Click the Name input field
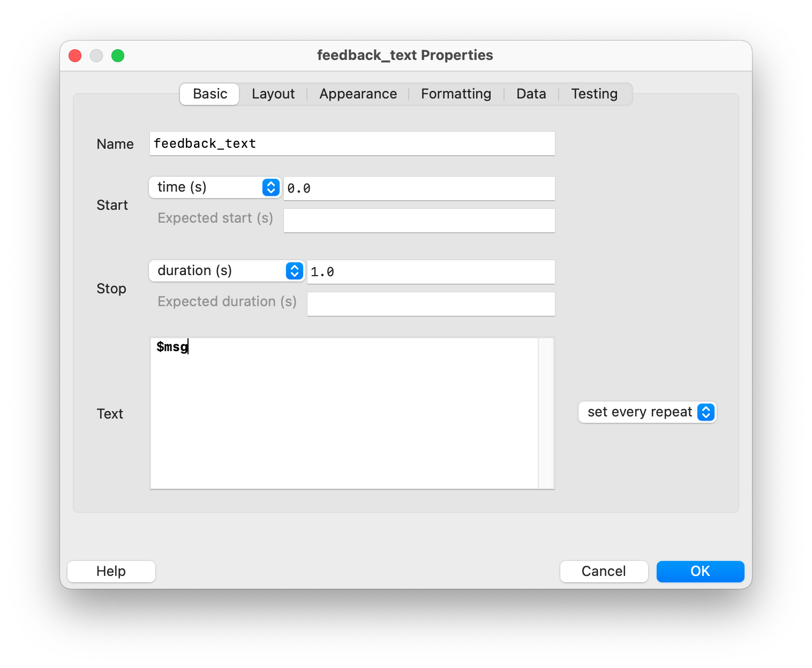The image size is (812, 668). point(352,144)
